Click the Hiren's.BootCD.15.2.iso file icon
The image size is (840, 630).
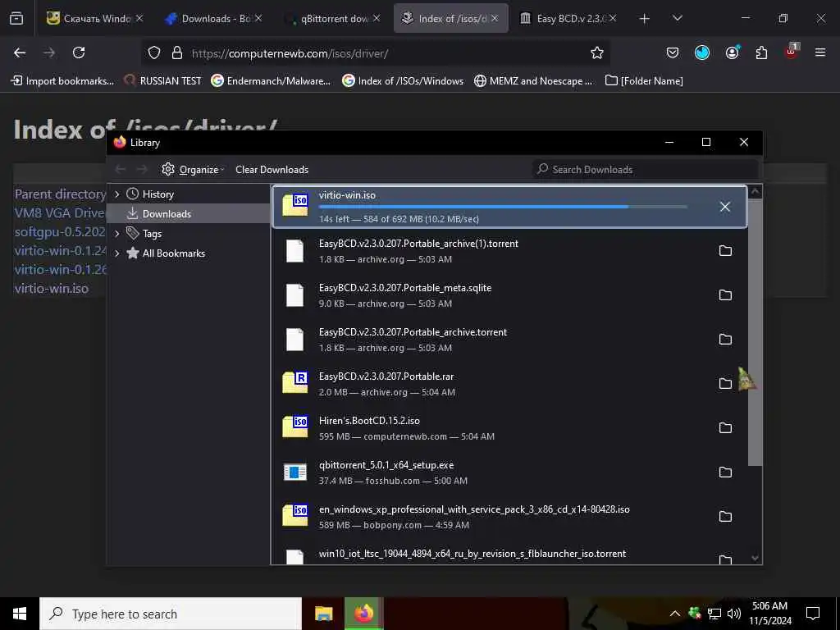[x=295, y=427]
